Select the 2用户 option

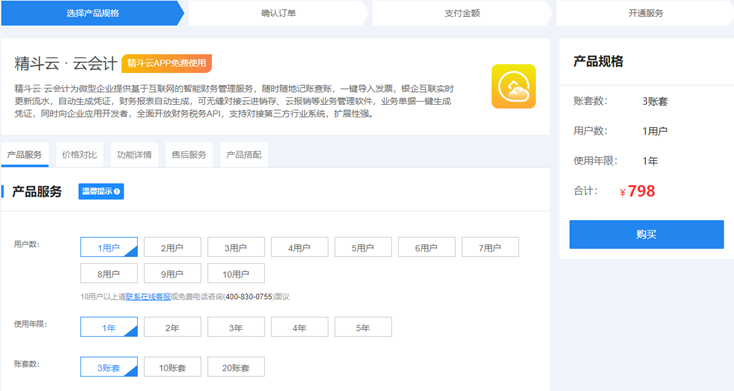click(x=172, y=247)
